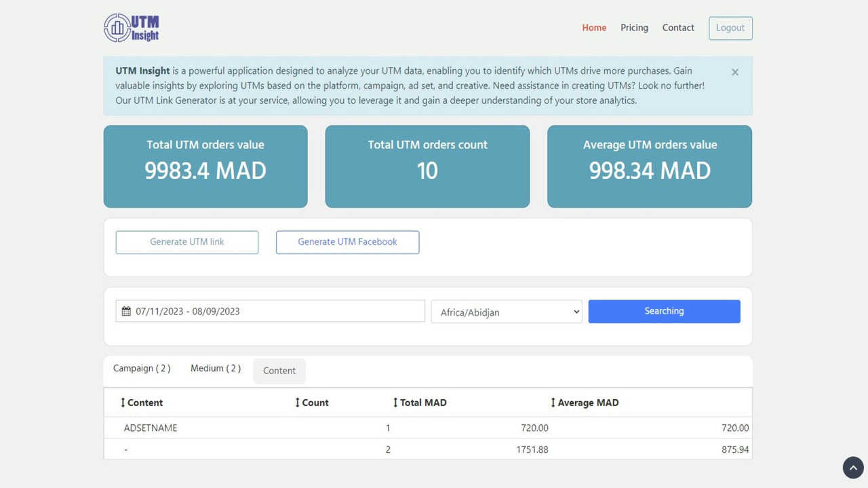The image size is (868, 488).
Task: Select the Content tab
Action: (x=279, y=371)
